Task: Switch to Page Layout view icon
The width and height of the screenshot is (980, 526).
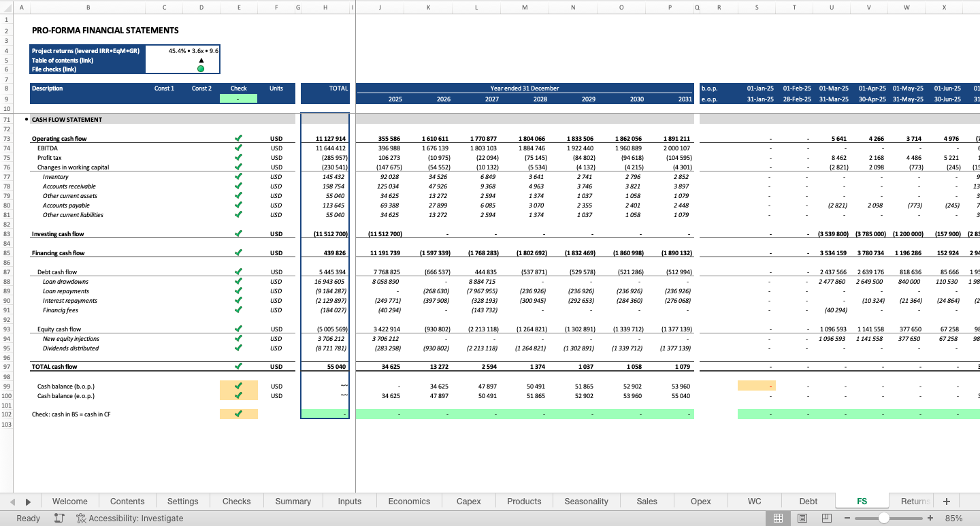Action: tap(802, 518)
